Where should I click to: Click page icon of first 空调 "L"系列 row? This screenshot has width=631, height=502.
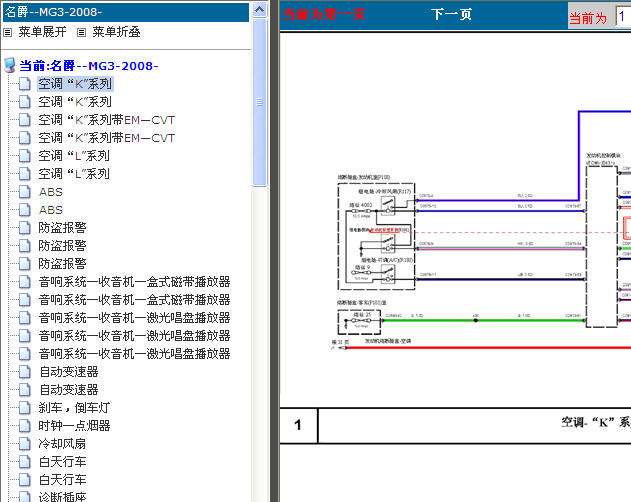(x=25, y=156)
